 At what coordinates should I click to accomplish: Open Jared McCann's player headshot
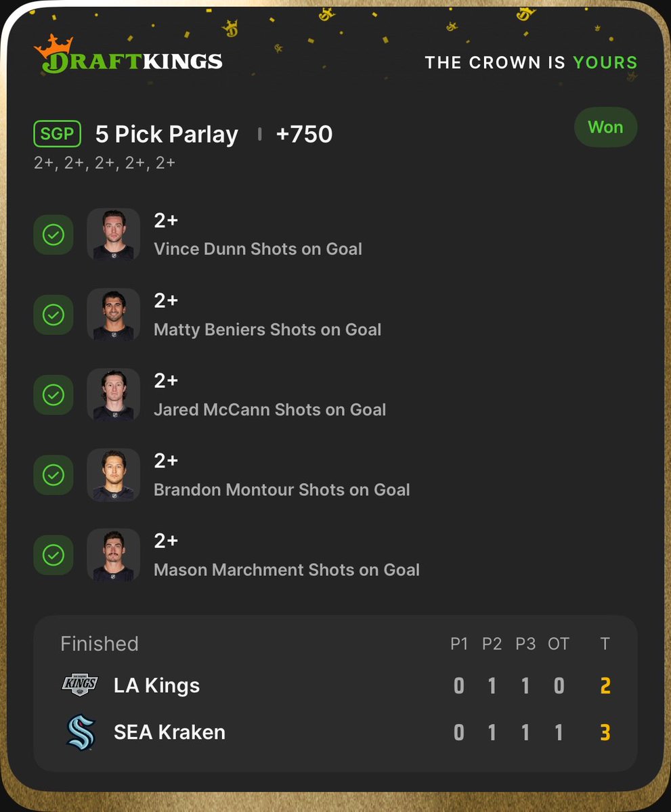pyautogui.click(x=114, y=394)
